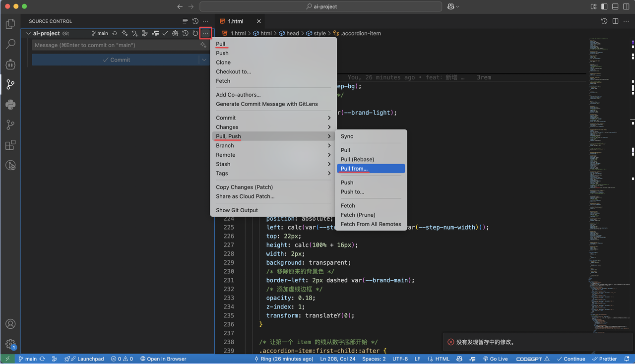The width and height of the screenshot is (635, 364).
Task: Open the Extensions view in activity bar
Action: click(10, 145)
